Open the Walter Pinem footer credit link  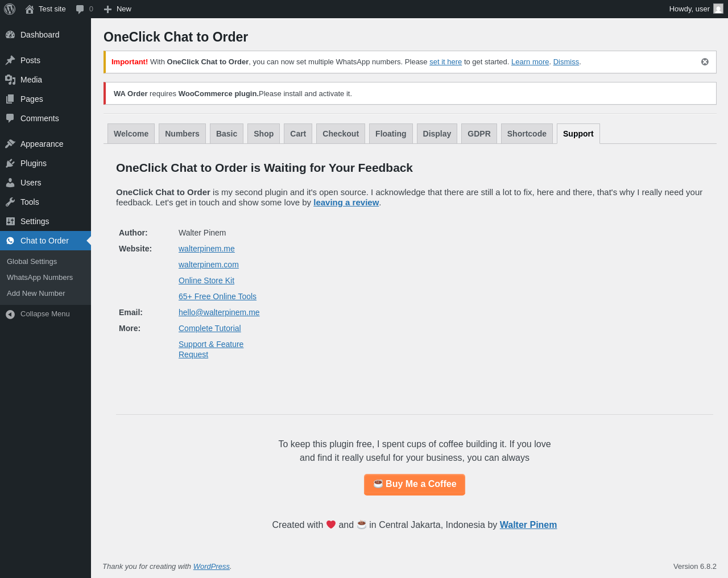[x=528, y=525]
